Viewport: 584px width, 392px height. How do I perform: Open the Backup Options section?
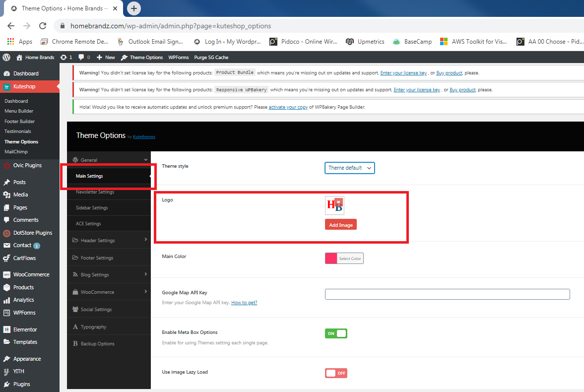[109, 343]
